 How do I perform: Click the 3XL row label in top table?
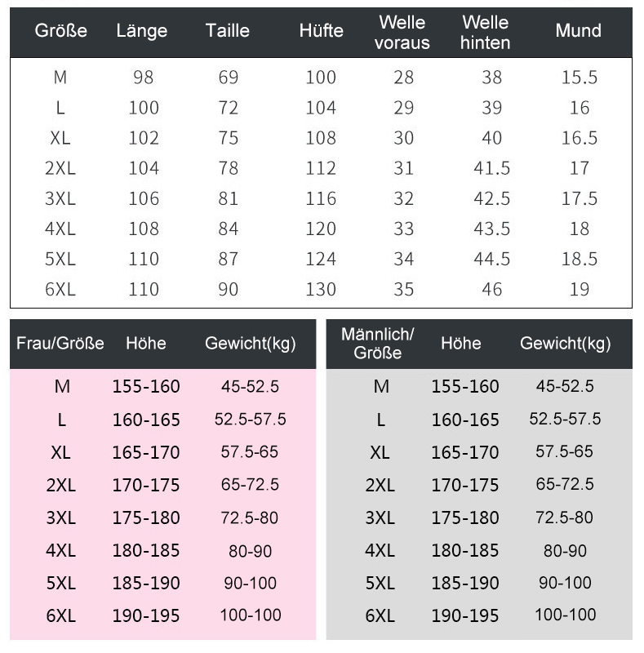[x=60, y=198]
